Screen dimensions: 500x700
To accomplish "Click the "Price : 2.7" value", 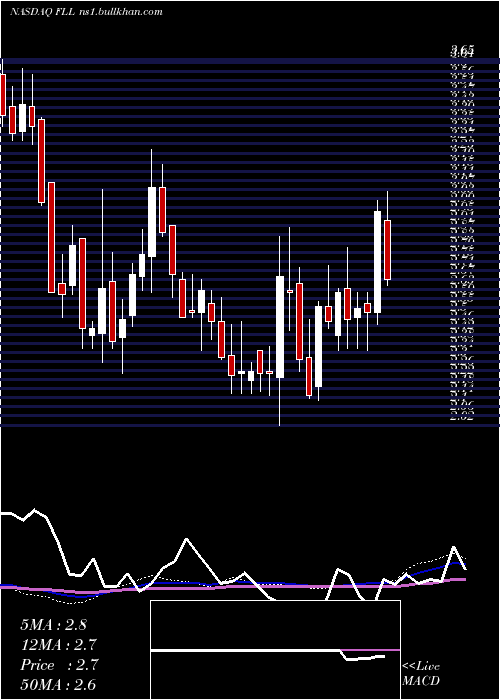I will pyautogui.click(x=58, y=665).
